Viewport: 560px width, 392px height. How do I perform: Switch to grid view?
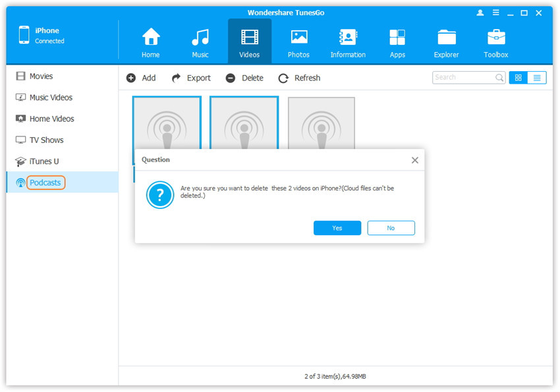click(518, 78)
